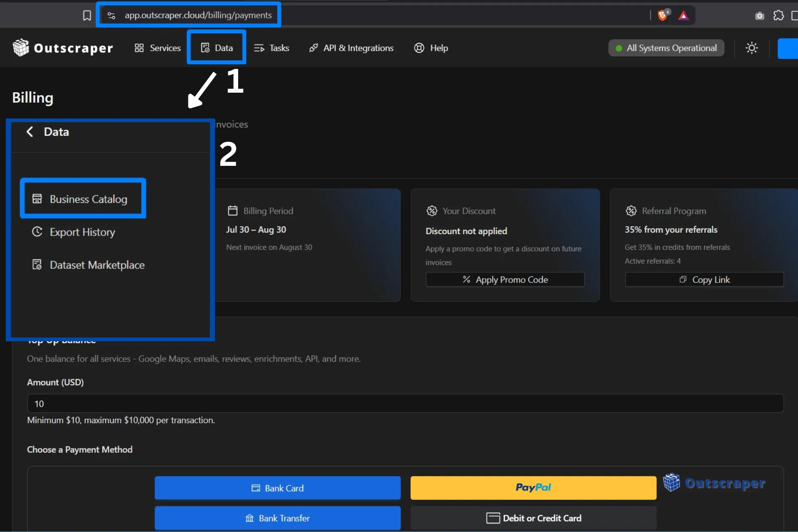Screen dimensions: 798x532
Task: Choose the Bank Card payment method
Action: [278, 488]
